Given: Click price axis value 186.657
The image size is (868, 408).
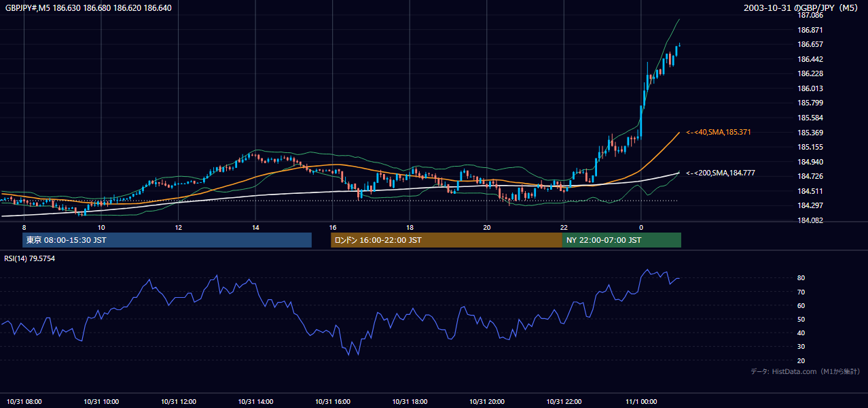Looking at the screenshot, I should [810, 44].
